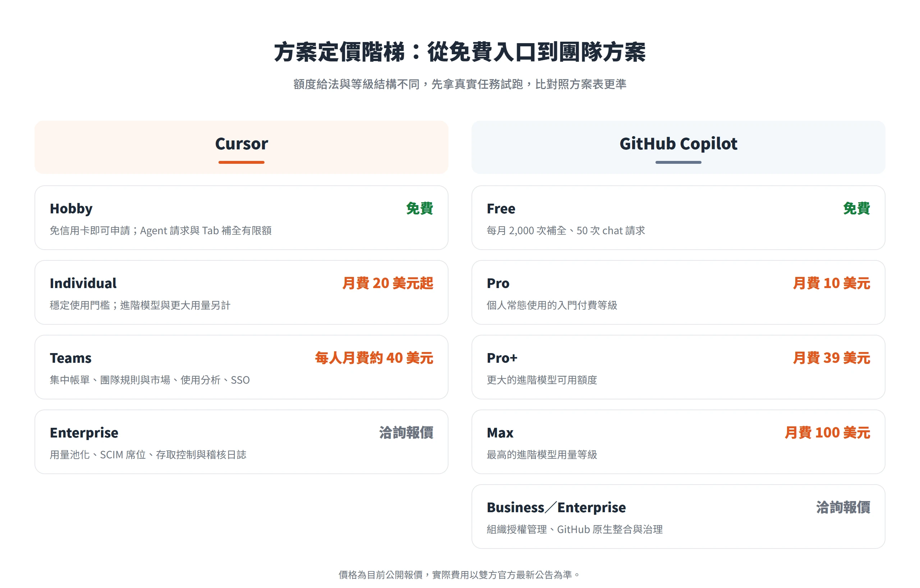Click the Hobby plan name
The image size is (920, 588).
71,208
